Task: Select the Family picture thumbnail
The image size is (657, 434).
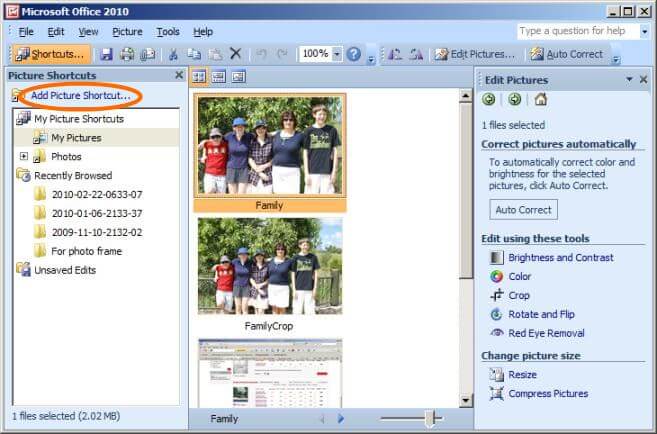Action: (x=270, y=145)
